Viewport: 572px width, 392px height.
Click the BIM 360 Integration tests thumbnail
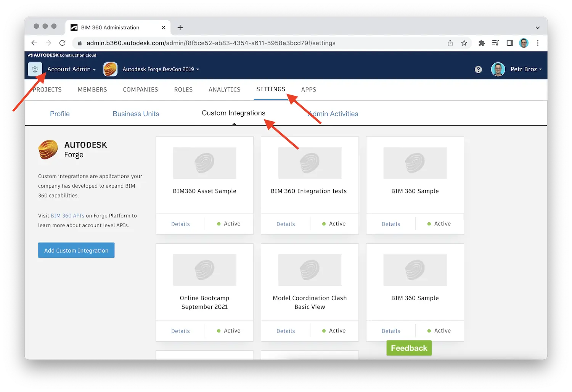(310, 163)
